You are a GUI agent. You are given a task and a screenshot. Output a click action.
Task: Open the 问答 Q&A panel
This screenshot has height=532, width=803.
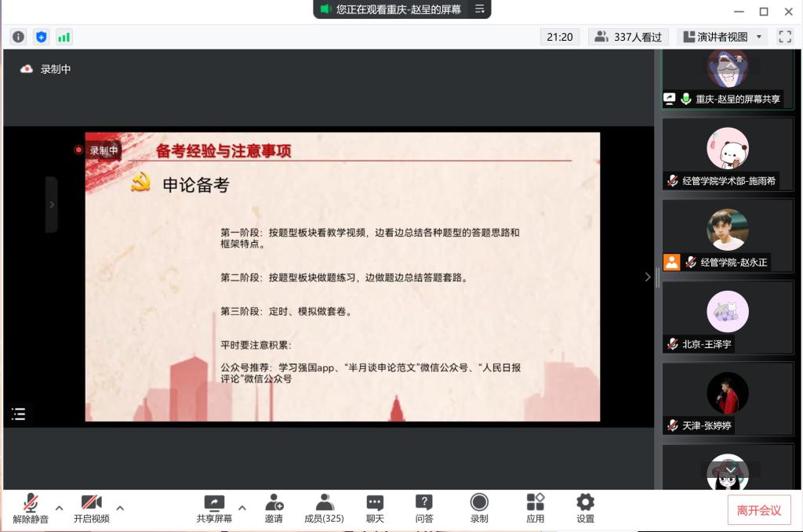point(424,508)
